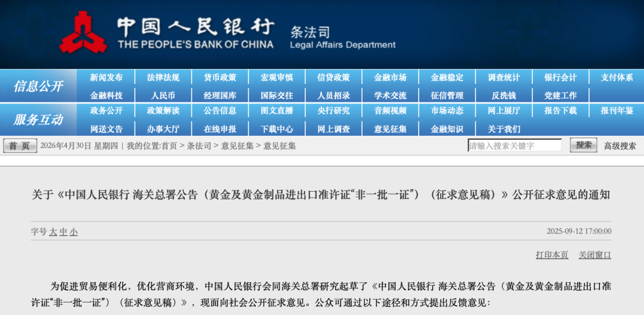Open 市场动态 navigation link
Image resolution: width=644 pixels, height=315 pixels.
point(447,111)
